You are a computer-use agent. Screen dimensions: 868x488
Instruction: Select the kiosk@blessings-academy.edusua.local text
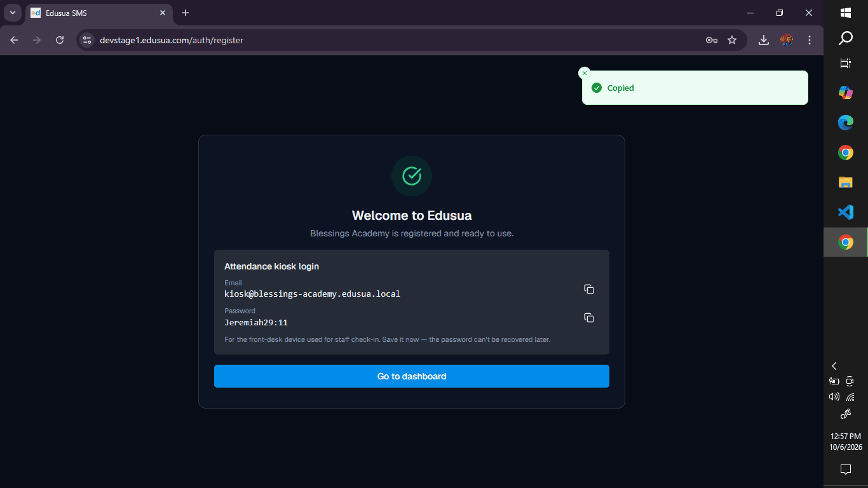[x=313, y=294]
